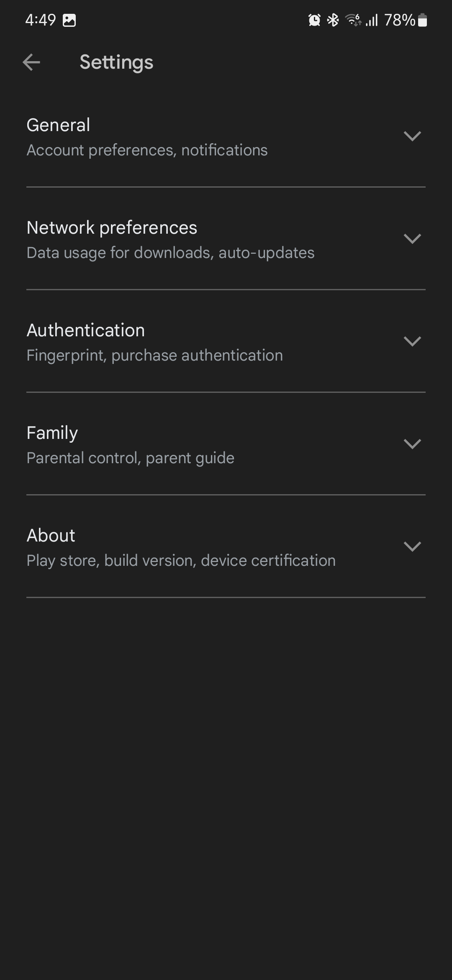Tap the back arrow icon
452x980 pixels.
pyautogui.click(x=31, y=62)
